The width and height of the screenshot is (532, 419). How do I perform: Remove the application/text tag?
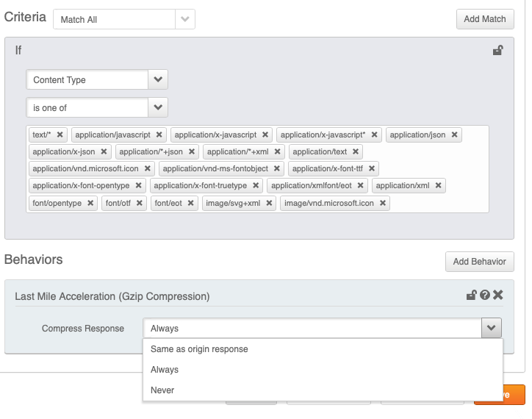click(x=356, y=152)
